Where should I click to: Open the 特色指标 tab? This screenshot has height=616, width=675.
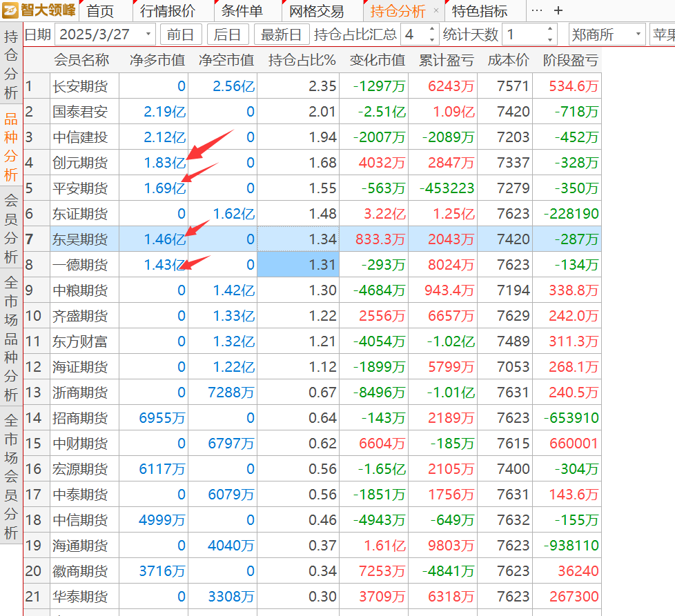coord(480,11)
